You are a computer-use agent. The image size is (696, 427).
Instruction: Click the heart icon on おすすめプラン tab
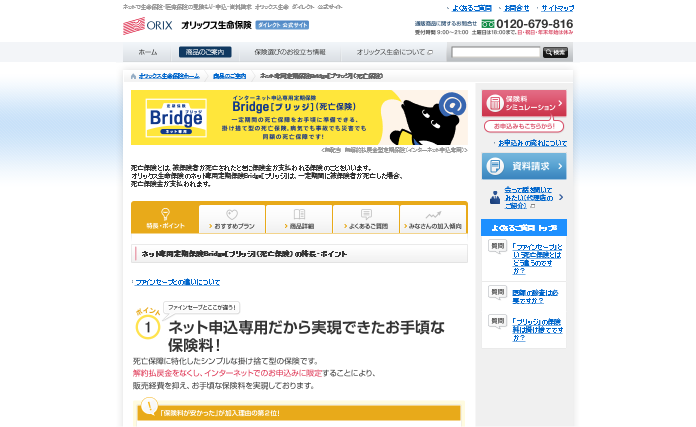[x=232, y=214]
